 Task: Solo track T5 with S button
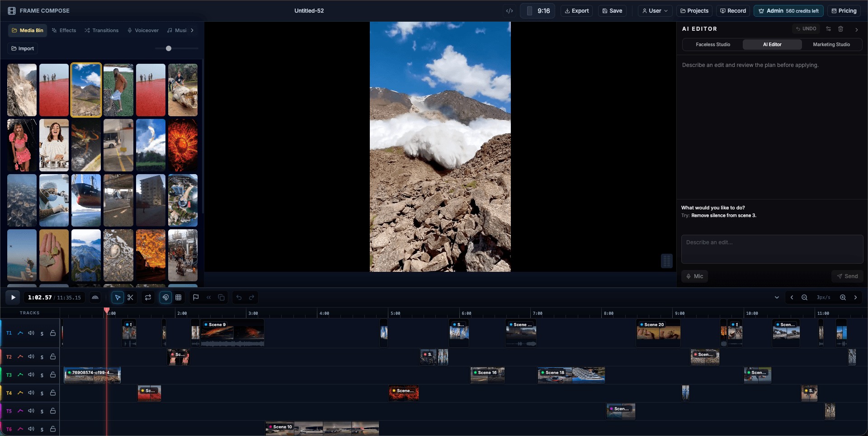click(x=42, y=412)
